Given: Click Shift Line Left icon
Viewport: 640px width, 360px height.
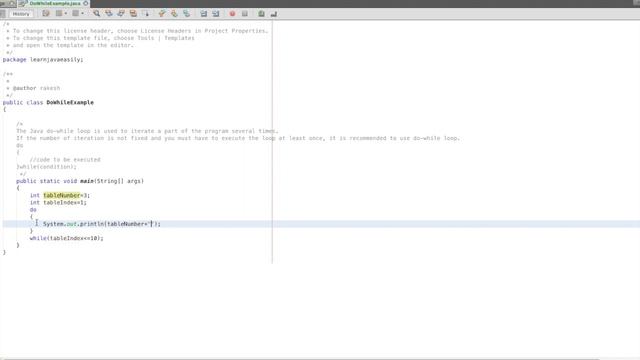Looking at the screenshot, I should 203,13.
